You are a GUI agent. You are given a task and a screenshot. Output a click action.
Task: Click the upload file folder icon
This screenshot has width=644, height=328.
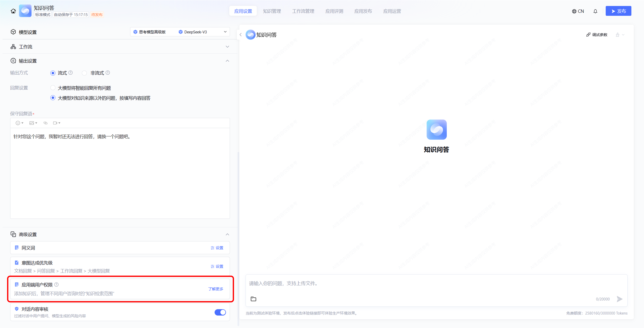tap(253, 299)
